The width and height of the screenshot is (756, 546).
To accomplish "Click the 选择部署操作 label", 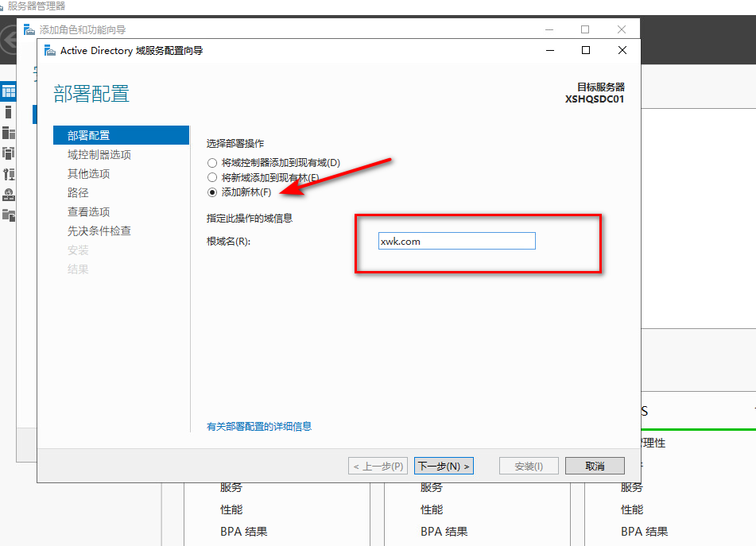I will tap(235, 144).
